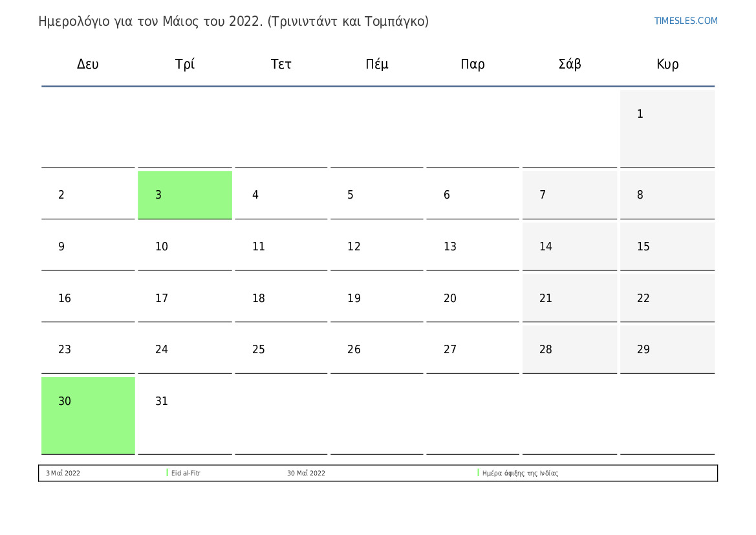The image size is (756, 535).
Task: Click the Eid al-Fitr legend entry
Action: (x=186, y=473)
